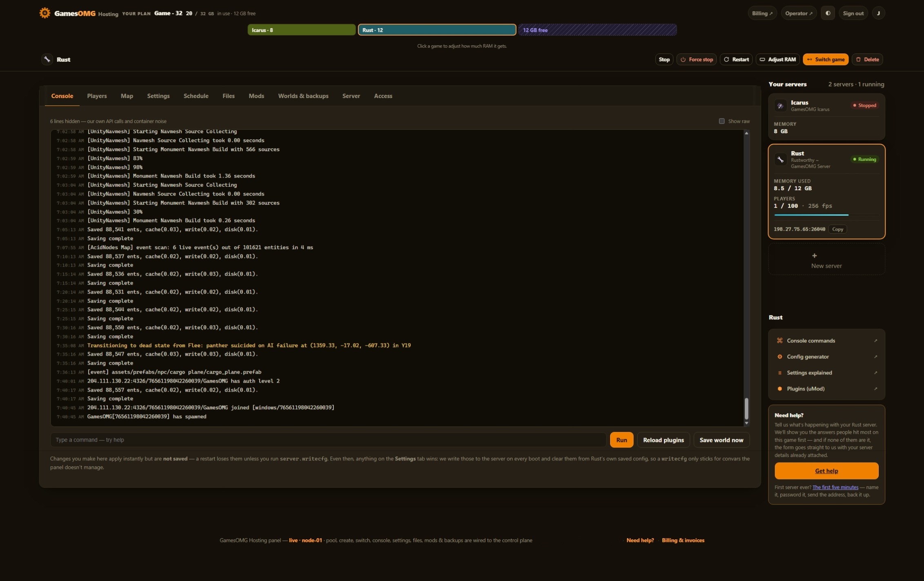Click Save world now button
This screenshot has height=581, width=924.
pos(721,440)
